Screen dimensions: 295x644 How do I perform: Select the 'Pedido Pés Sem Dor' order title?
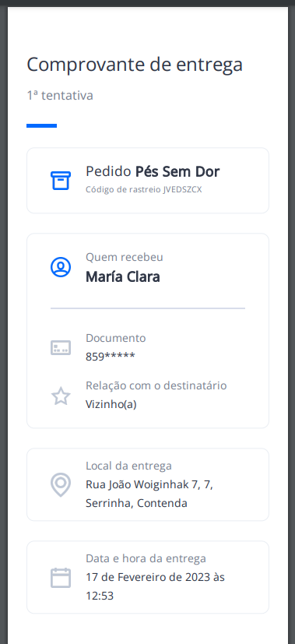(x=153, y=171)
